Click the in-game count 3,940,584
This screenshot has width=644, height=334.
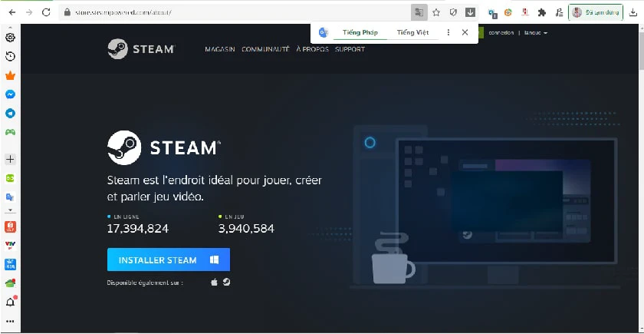point(246,229)
